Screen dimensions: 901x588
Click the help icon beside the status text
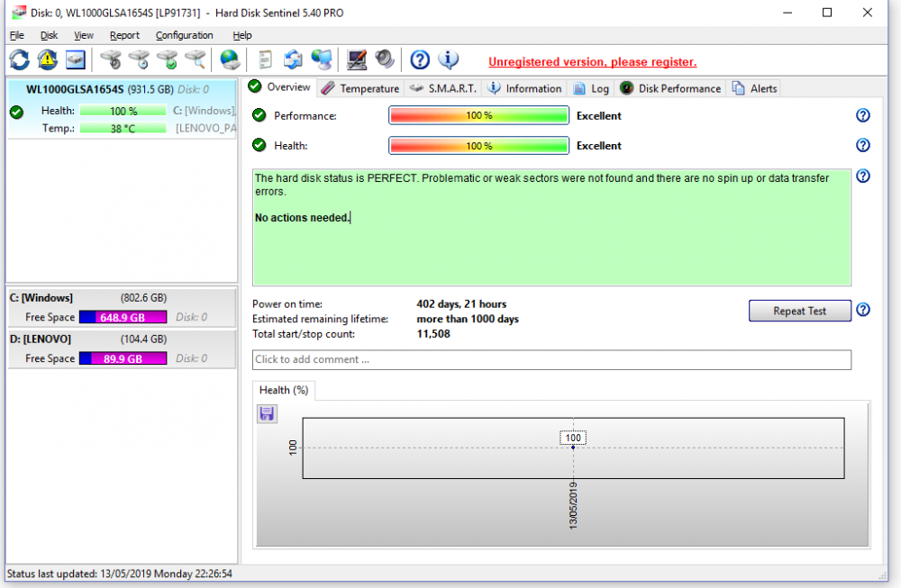[x=863, y=176]
